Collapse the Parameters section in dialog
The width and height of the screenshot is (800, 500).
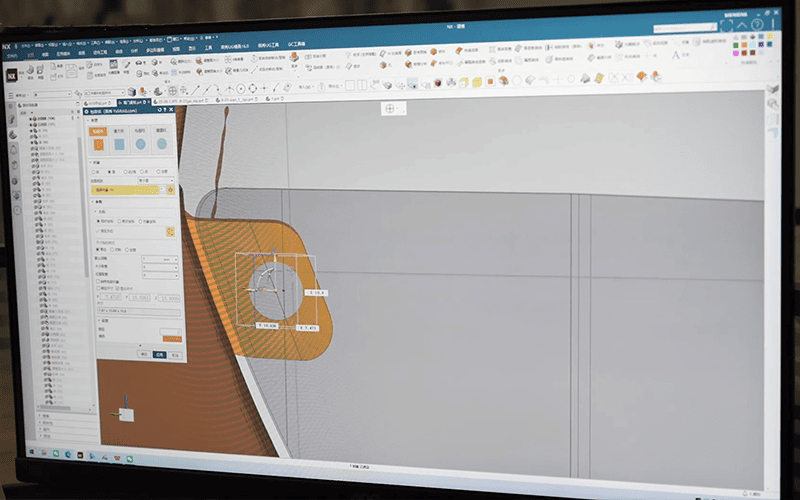(92, 202)
